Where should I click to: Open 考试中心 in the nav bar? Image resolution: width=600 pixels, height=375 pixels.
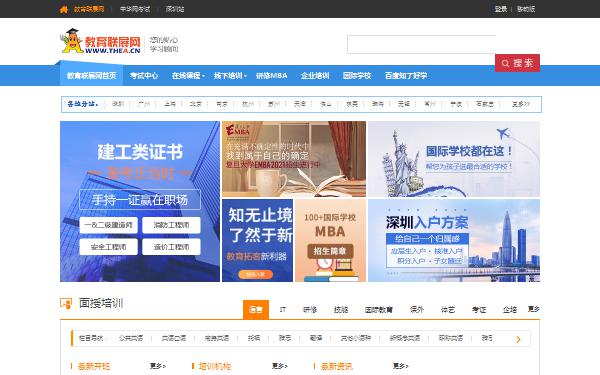click(x=144, y=76)
